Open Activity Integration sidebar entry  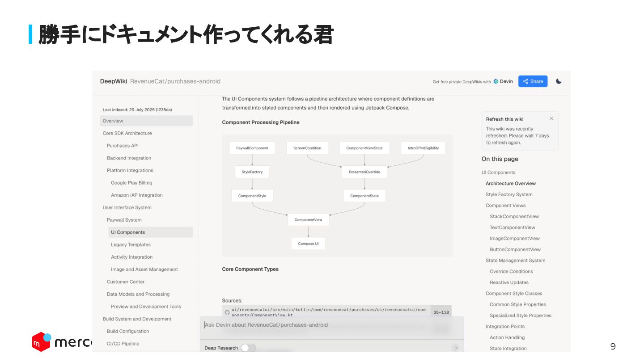131,257
